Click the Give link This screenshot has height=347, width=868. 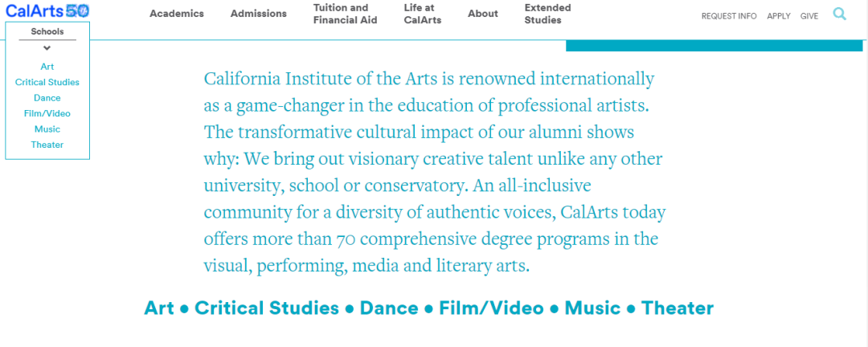(809, 16)
